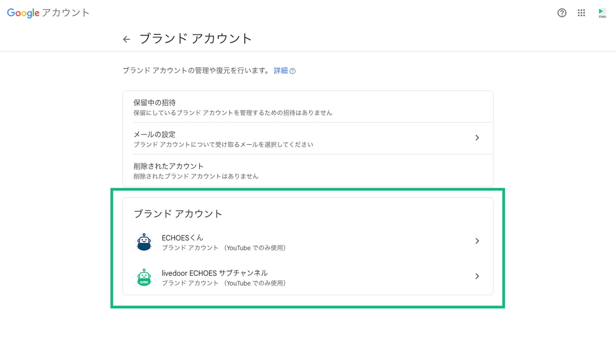Open the Google apps grid launcher
Viewport: 616px width, 364px height.
[x=581, y=13]
